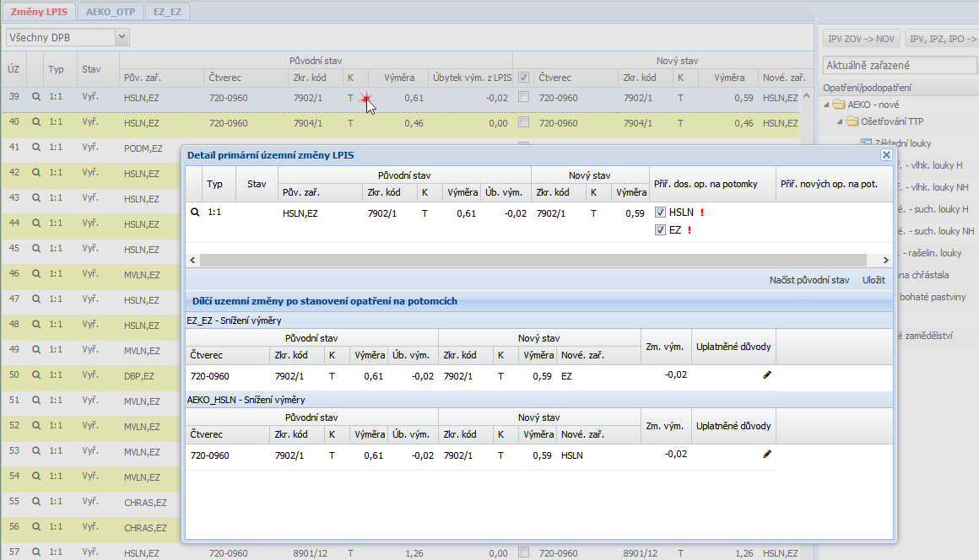Open detail magnifier for row 56
This screenshot has height=560, width=979.
pos(36,526)
